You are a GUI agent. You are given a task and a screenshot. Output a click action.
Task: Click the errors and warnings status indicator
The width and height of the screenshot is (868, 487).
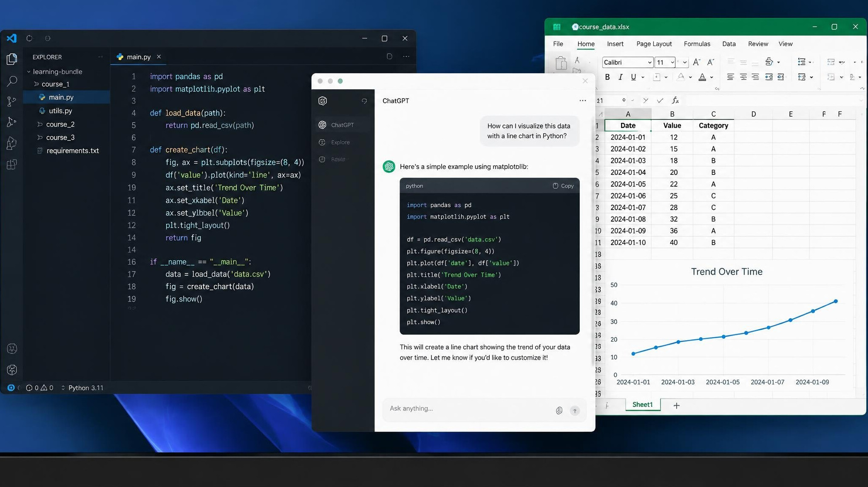pyautogui.click(x=40, y=388)
